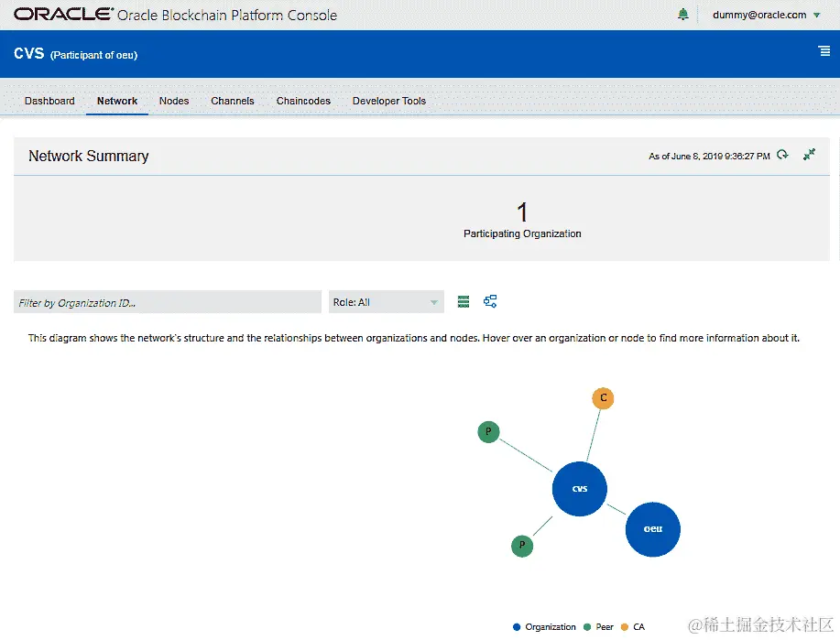Click the Network Summary heading

pyautogui.click(x=88, y=156)
